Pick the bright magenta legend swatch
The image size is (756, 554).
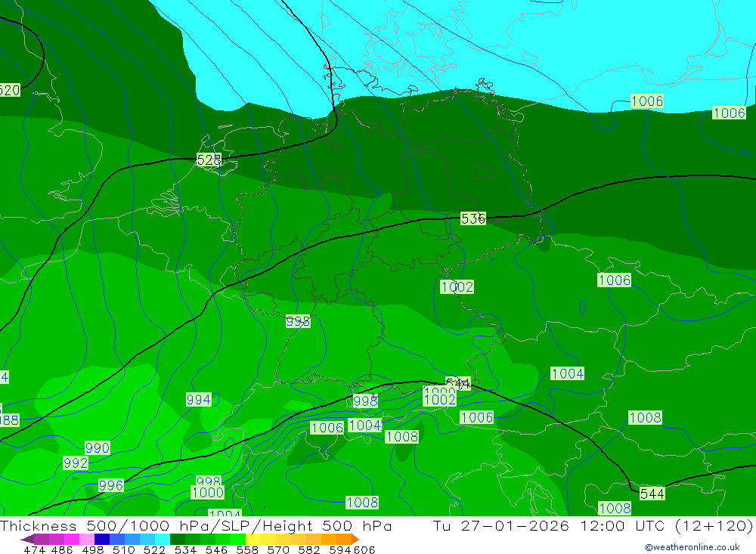(x=70, y=539)
